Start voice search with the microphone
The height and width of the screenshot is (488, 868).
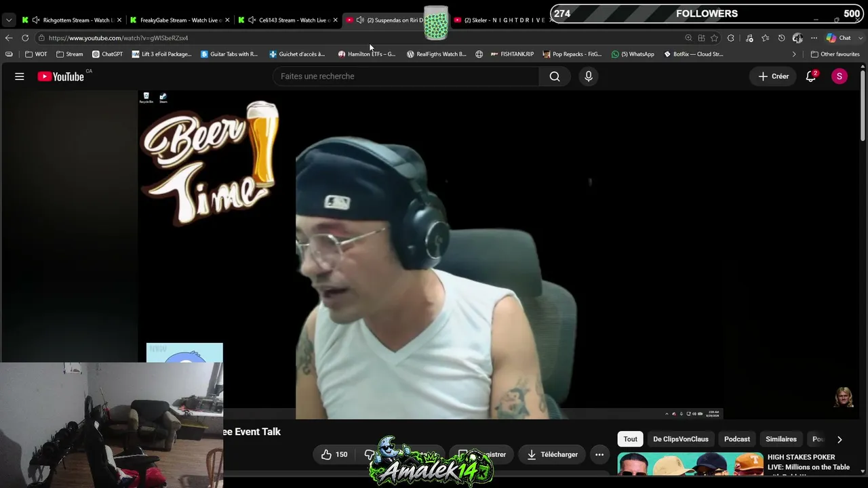pos(589,77)
